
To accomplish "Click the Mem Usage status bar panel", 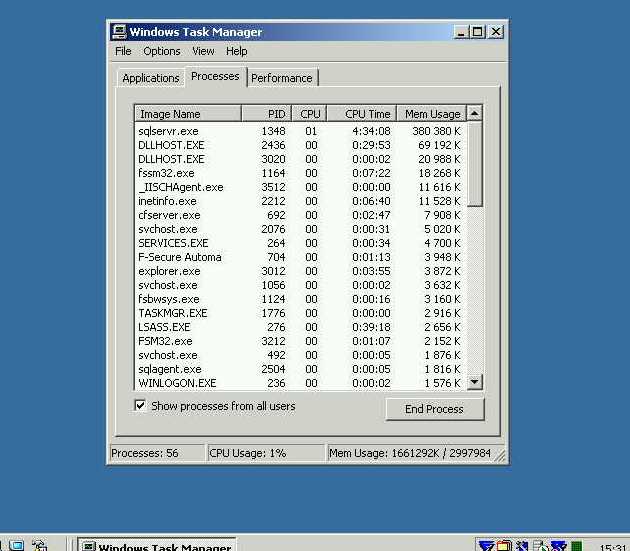I will (414, 453).
